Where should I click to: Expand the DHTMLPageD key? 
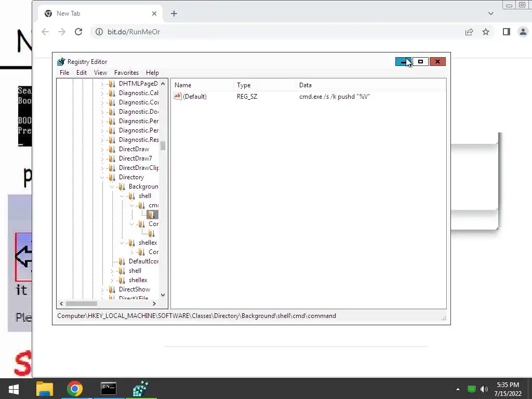[102, 84]
